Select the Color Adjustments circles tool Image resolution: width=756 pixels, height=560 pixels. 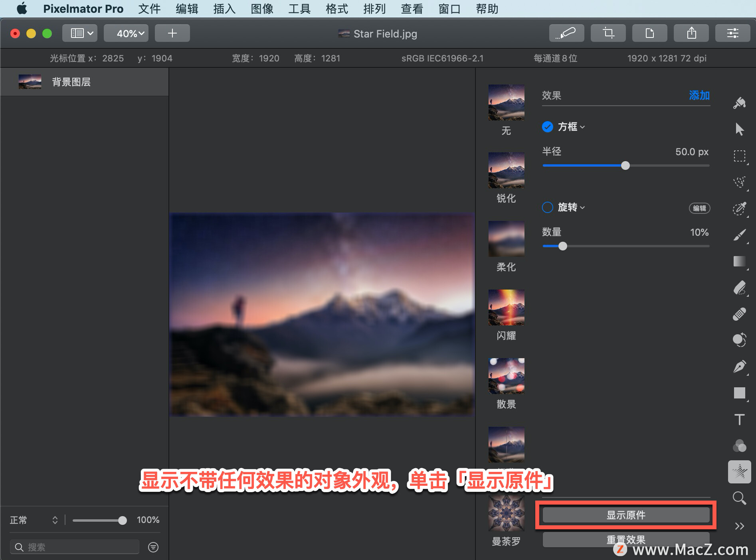coord(740,446)
